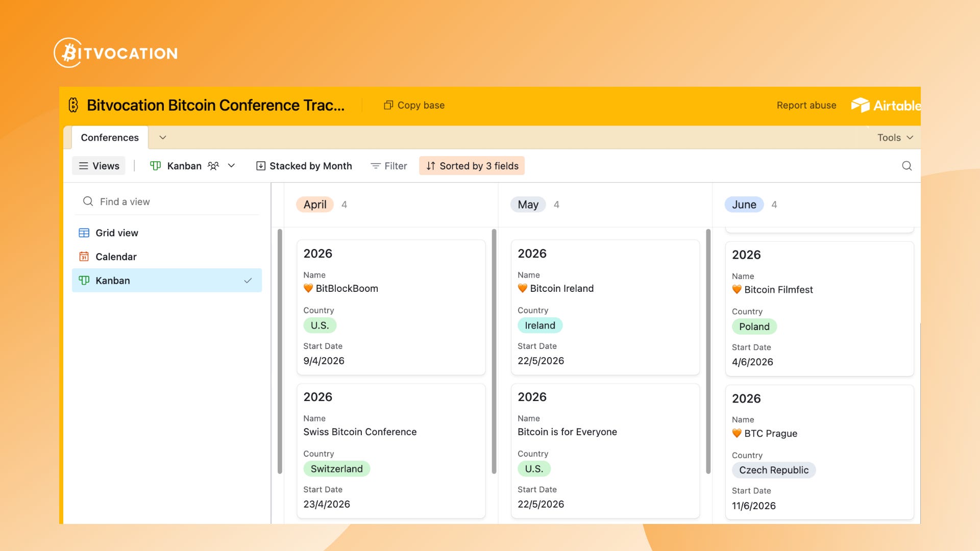Click the Bitvocation logo
Image resolution: width=980 pixels, height=551 pixels.
coord(115,52)
